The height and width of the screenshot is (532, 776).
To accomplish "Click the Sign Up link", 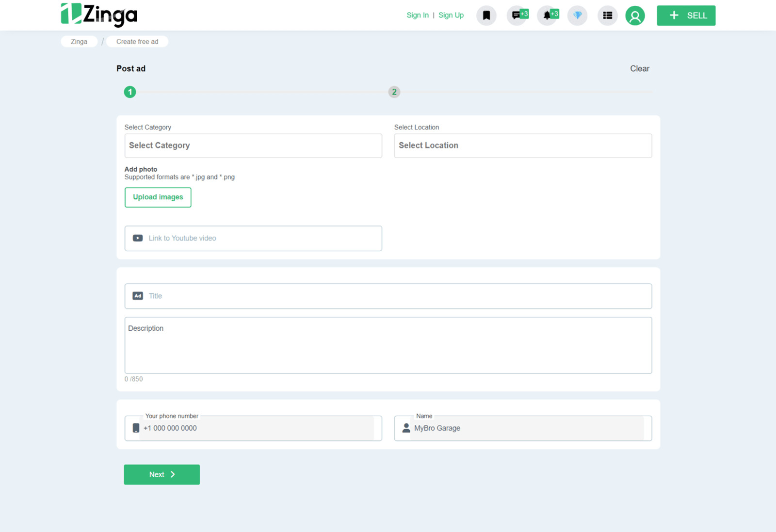I will click(451, 15).
